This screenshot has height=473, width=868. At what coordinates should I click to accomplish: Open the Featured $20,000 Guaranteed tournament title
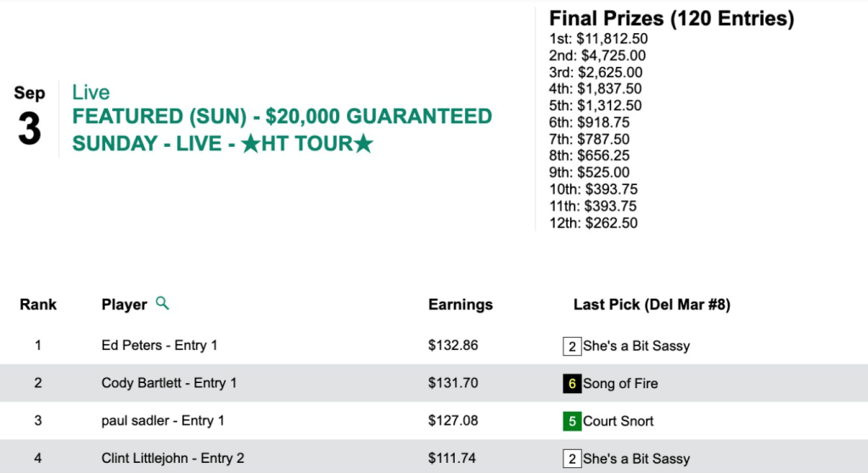[x=282, y=116]
